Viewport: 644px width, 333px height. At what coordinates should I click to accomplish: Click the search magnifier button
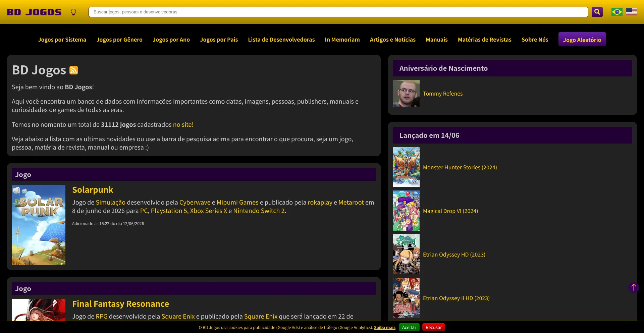(597, 12)
